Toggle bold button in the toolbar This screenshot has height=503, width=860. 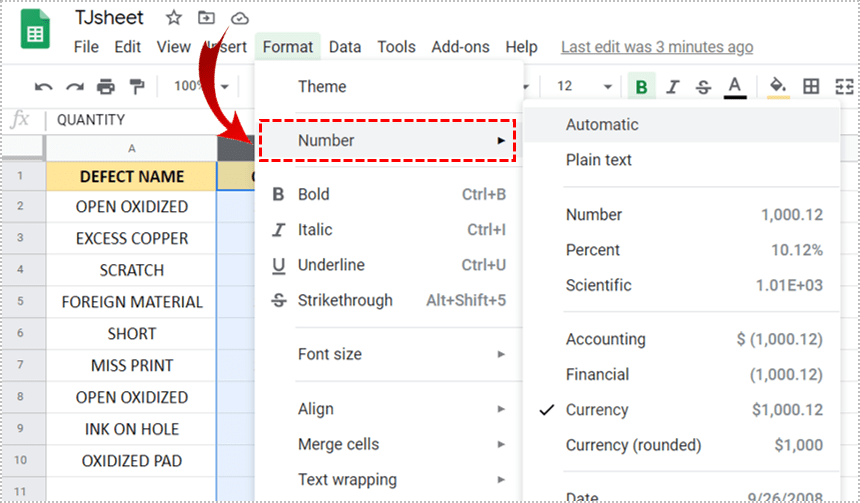[641, 87]
